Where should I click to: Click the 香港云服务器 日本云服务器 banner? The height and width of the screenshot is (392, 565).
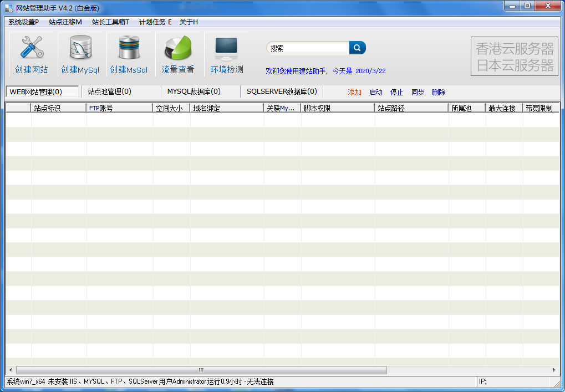pos(515,57)
